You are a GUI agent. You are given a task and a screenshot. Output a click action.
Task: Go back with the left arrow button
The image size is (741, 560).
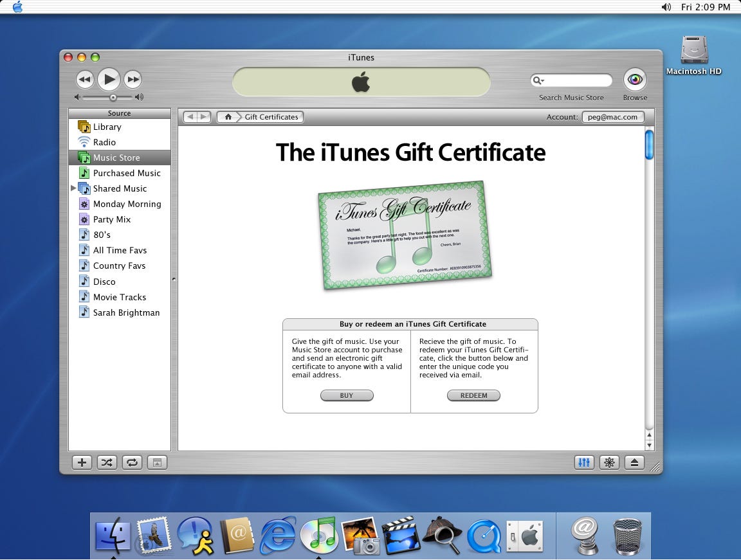tap(190, 116)
